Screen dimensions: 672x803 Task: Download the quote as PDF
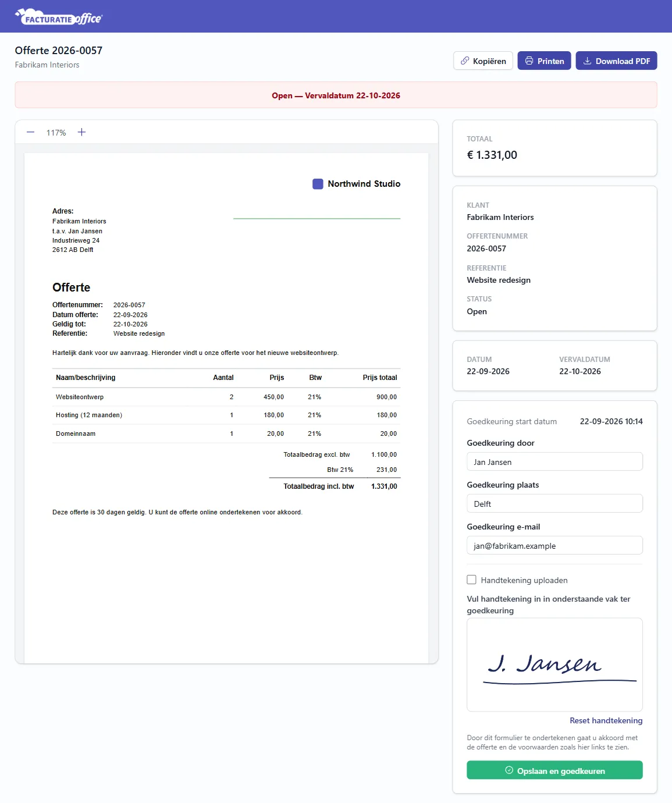616,61
